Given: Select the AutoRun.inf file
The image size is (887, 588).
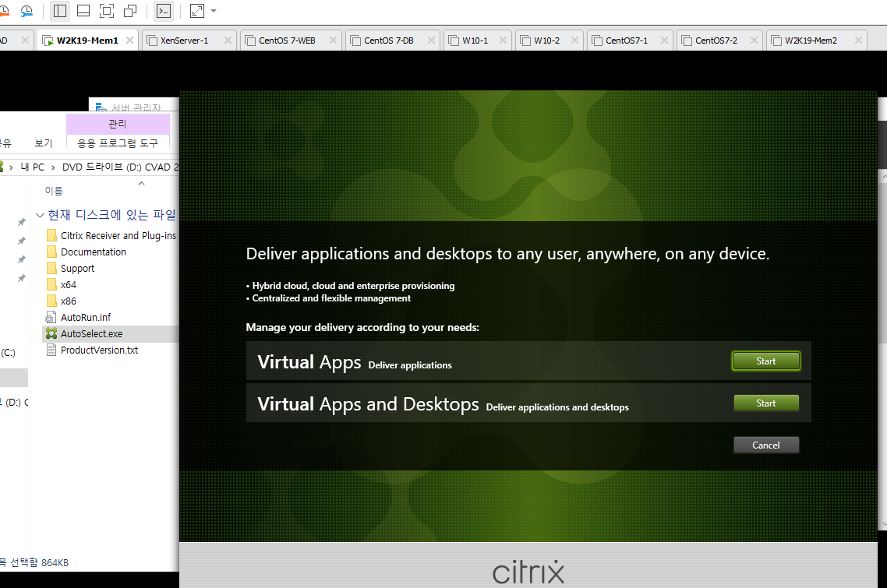Looking at the screenshot, I should click(x=86, y=318).
